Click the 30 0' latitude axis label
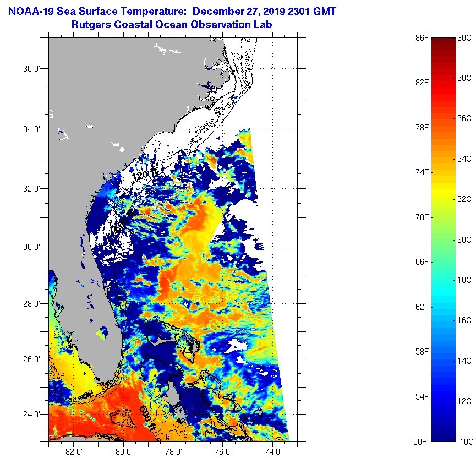The height and width of the screenshot is (458, 476). [x=33, y=246]
